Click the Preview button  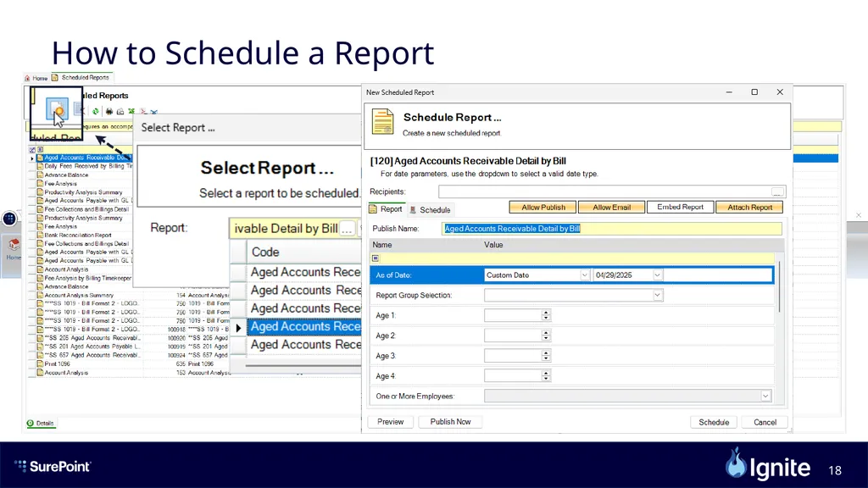[390, 422]
